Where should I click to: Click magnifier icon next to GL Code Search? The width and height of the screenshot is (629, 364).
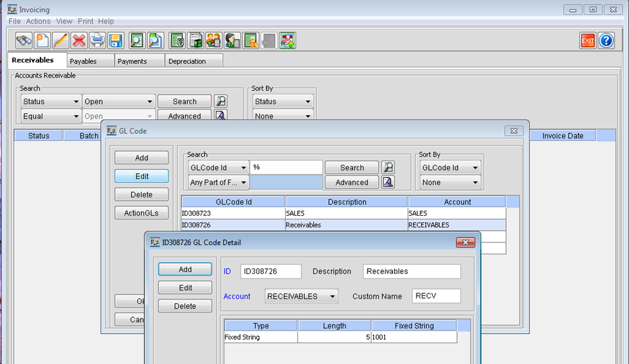tap(388, 167)
